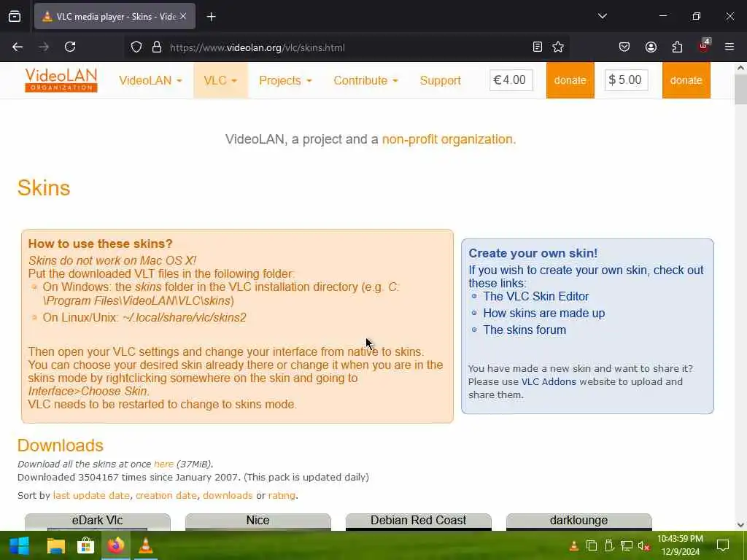The width and height of the screenshot is (747, 560).
Task: Click the scrollbar down arrow
Action: pyautogui.click(x=740, y=525)
